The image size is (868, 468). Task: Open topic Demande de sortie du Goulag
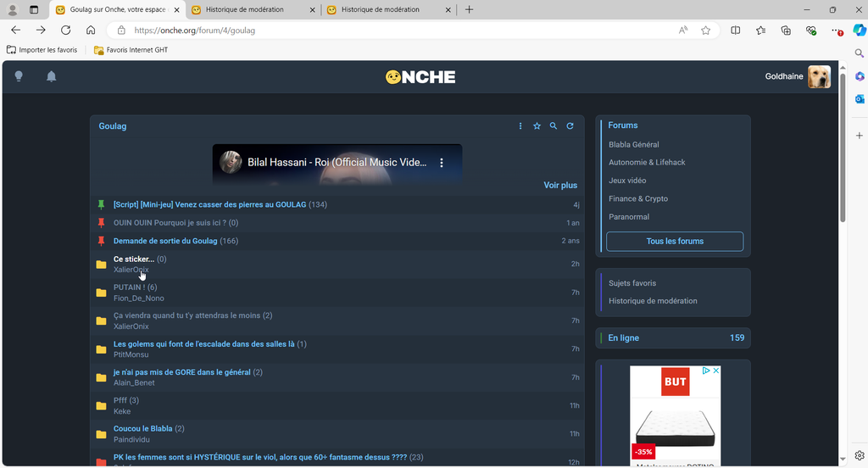[x=165, y=241]
